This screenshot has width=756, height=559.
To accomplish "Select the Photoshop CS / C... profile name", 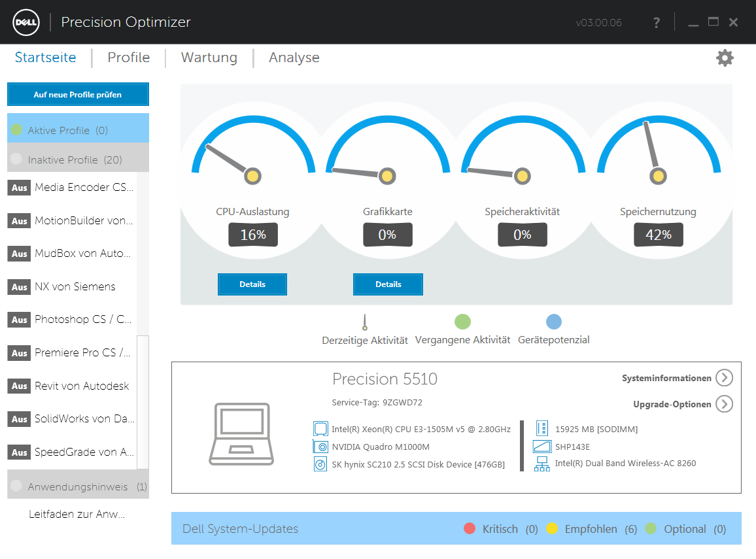I will (x=83, y=320).
